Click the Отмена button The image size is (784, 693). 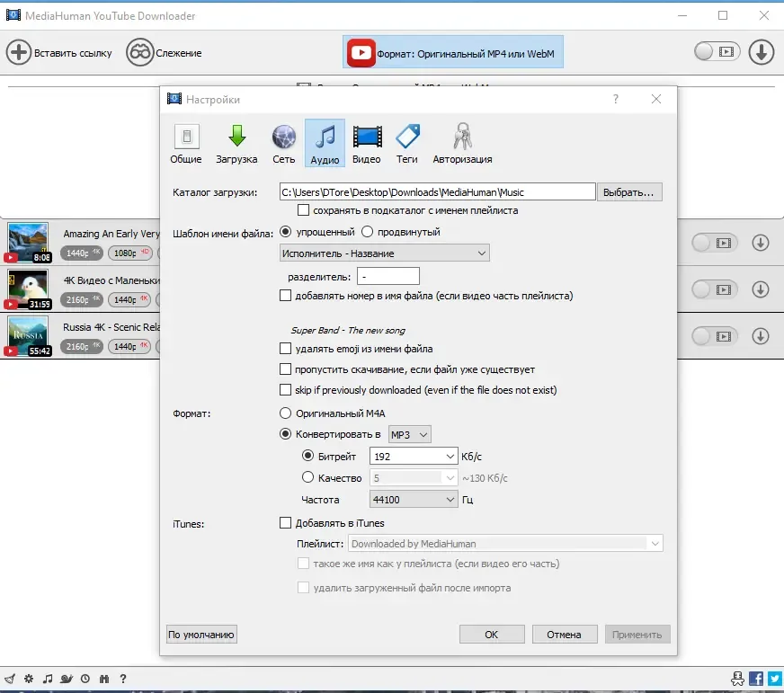(564, 634)
